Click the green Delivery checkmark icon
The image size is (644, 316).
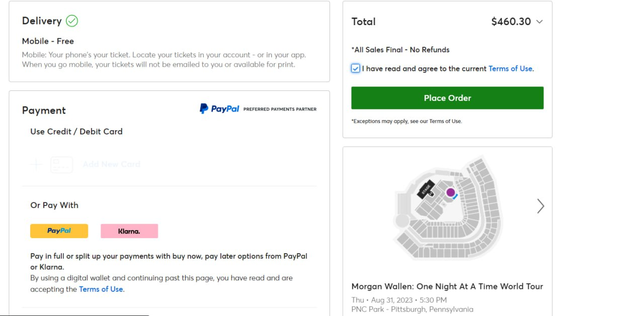72,21
